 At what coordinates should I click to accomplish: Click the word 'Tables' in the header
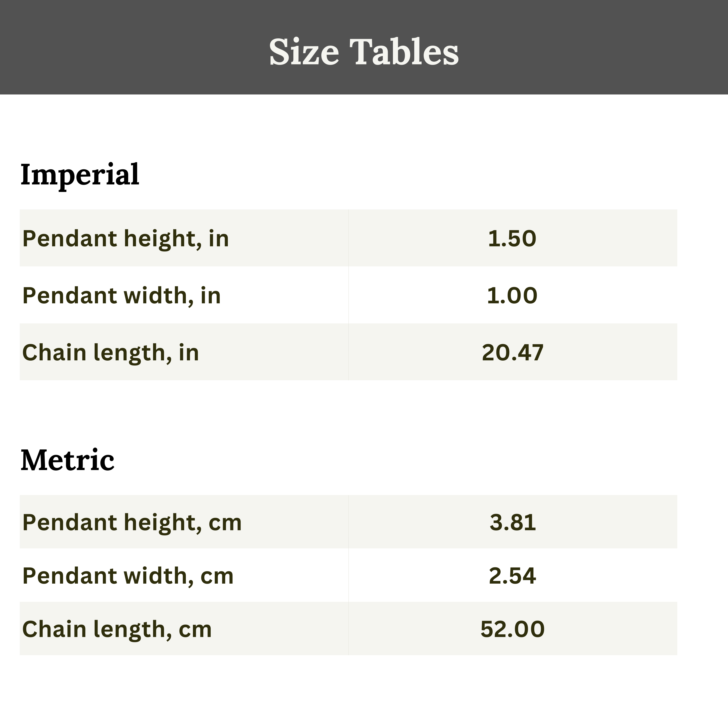click(x=404, y=52)
